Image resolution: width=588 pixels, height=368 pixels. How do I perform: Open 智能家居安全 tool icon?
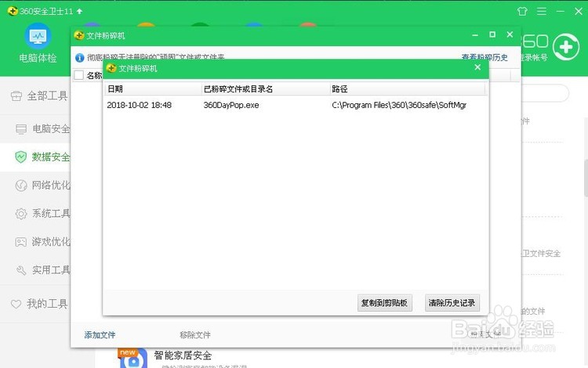pyautogui.click(x=133, y=359)
